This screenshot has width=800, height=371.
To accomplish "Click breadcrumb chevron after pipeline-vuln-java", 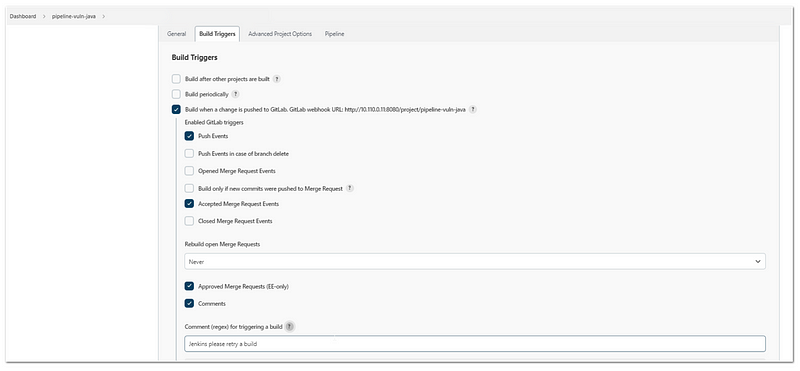I will [104, 16].
